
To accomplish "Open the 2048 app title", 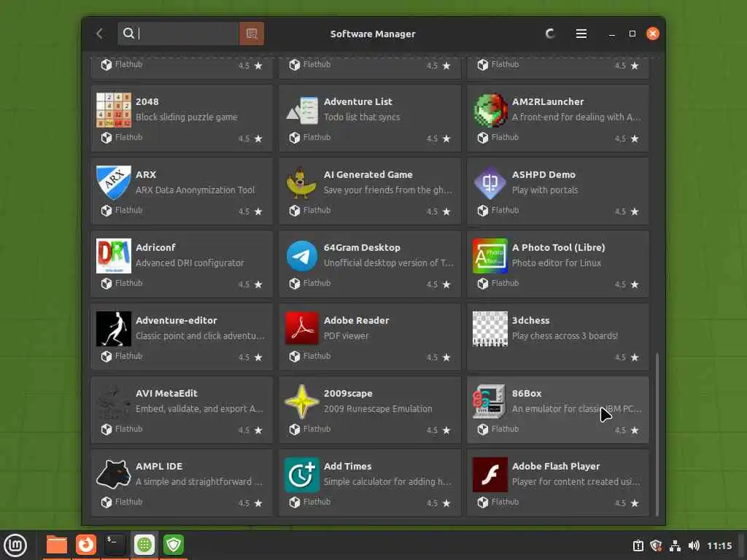I will tap(147, 101).
